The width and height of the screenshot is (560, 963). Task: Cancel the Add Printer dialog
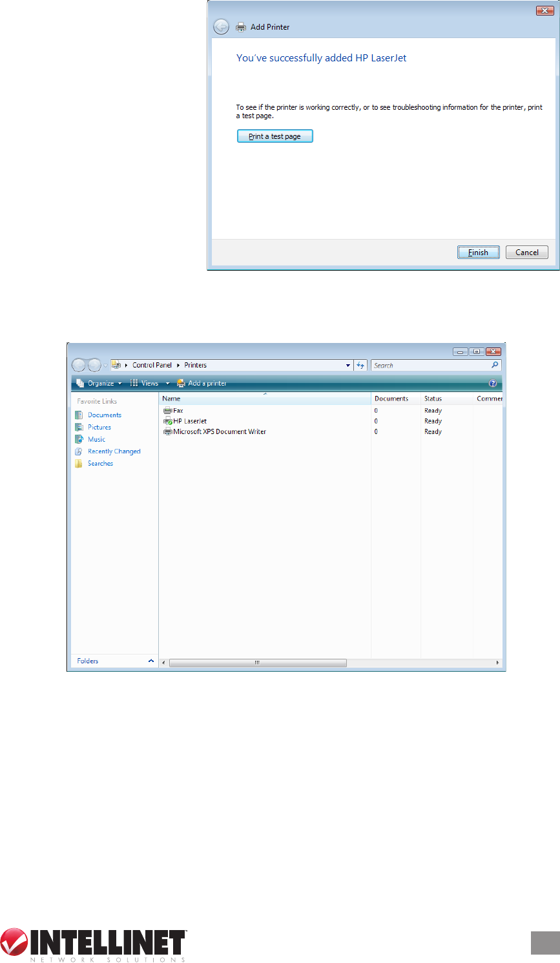(527, 253)
